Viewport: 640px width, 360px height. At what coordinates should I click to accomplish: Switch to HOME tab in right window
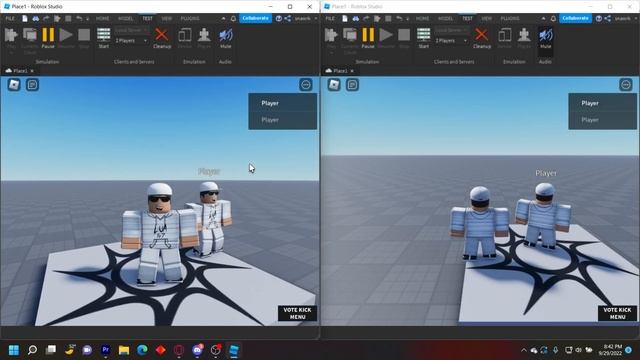tap(422, 18)
